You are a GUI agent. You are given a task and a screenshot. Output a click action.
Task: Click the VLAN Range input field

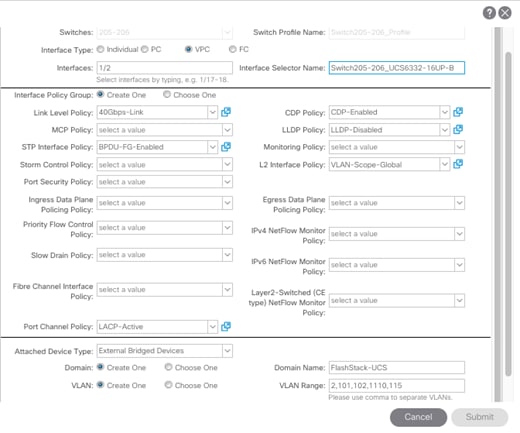point(397,386)
